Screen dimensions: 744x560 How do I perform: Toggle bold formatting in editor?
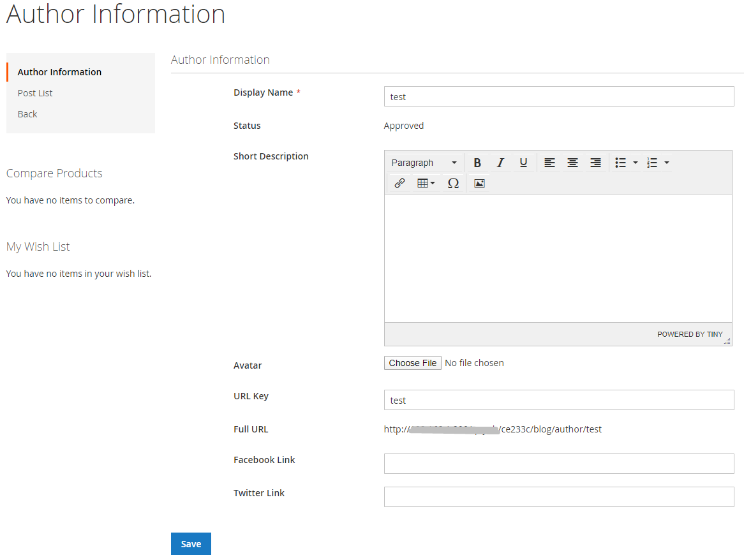coord(477,163)
